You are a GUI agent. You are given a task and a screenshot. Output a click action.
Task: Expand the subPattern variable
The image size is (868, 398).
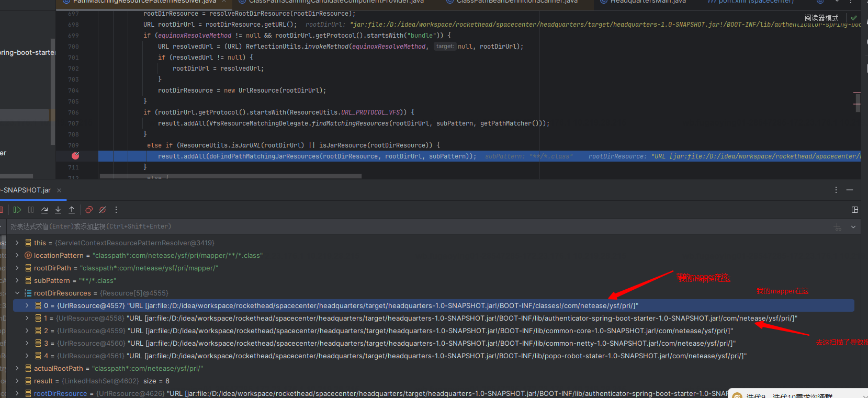[x=17, y=280]
